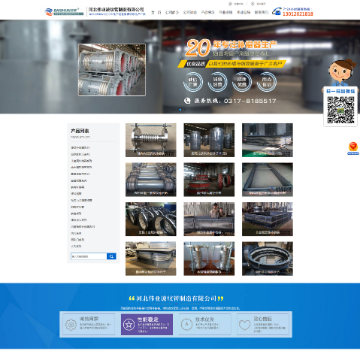Select the active middle carousel dot
Screen dimensions: 360x360
point(180,109)
